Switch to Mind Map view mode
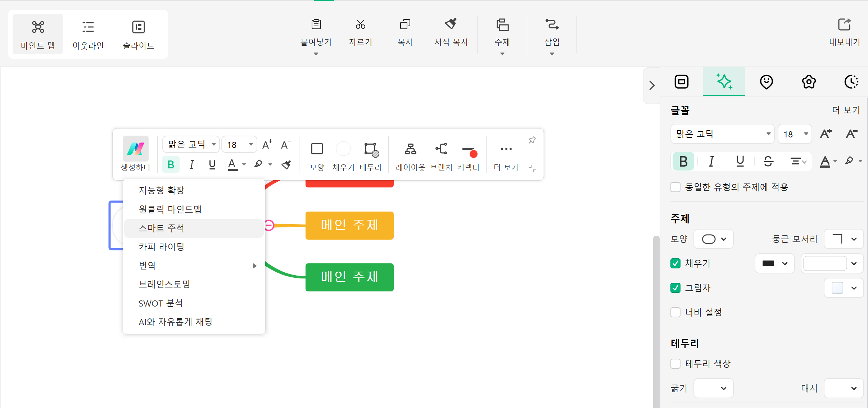The image size is (868, 408). click(x=38, y=35)
